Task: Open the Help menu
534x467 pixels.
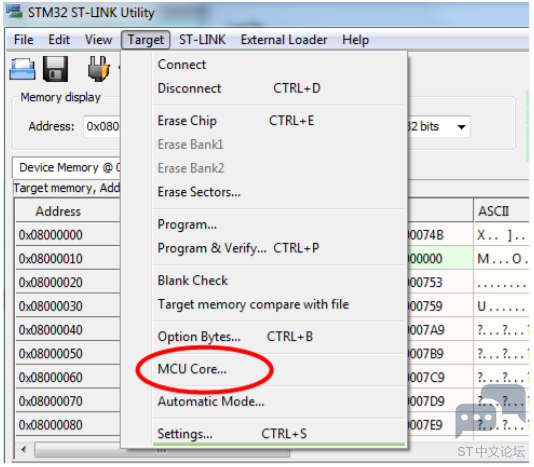Action: pyautogui.click(x=355, y=40)
